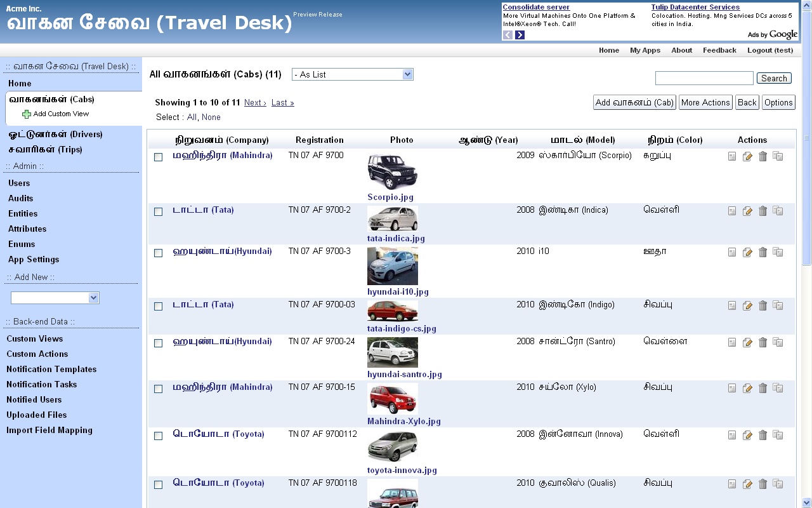Image resolution: width=812 pixels, height=508 pixels.
Task: Open the 'As List' view dropdown
Action: (353, 74)
